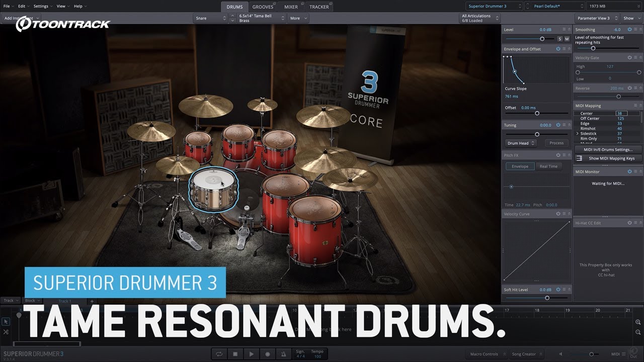Open the Settings menu
The image size is (644, 362).
43,6
